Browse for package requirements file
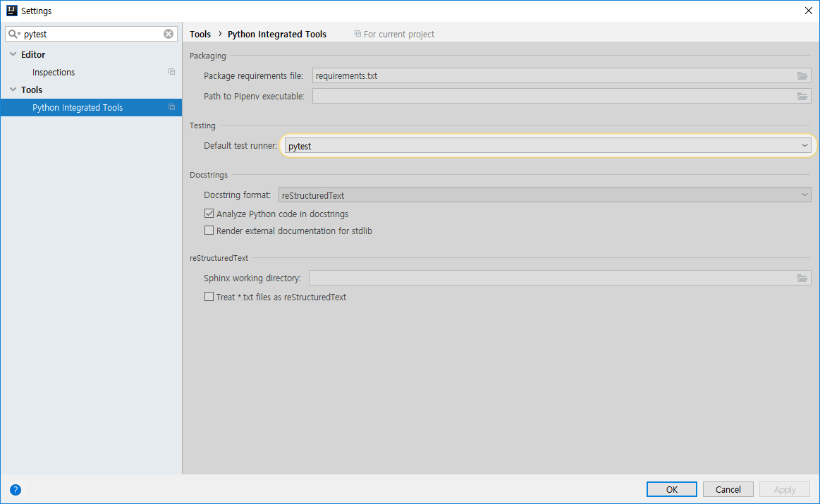 [802, 76]
